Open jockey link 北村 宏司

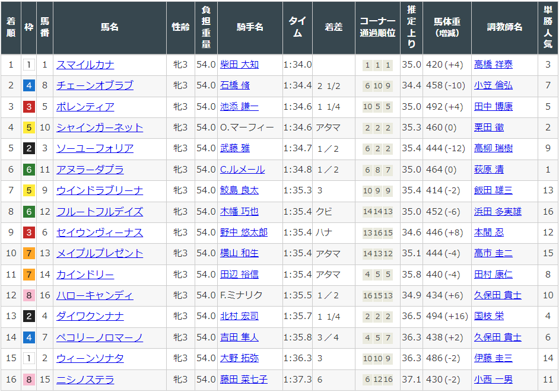click(x=239, y=316)
